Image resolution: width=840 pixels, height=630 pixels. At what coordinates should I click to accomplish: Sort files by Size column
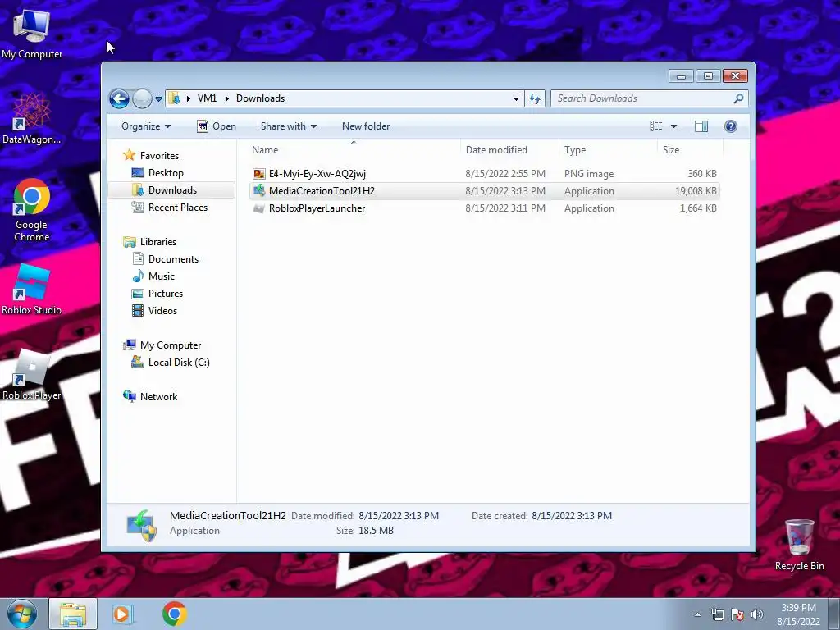tap(690, 150)
